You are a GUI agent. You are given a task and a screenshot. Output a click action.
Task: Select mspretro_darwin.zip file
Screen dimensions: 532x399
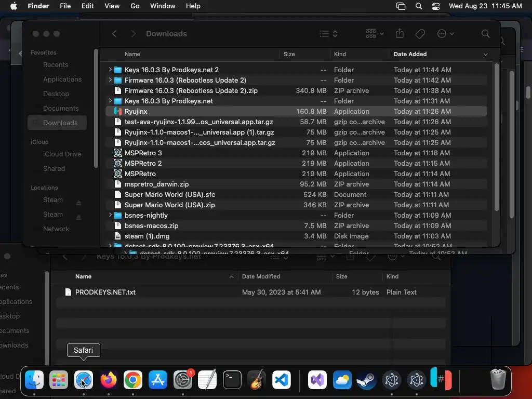tap(296, 184)
